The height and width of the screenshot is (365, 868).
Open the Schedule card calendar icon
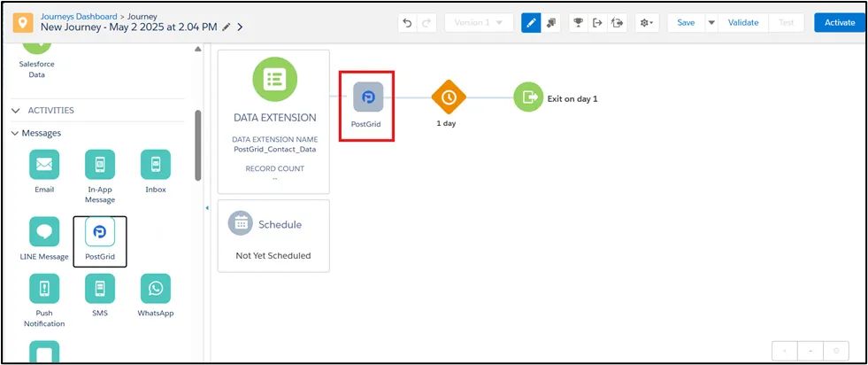point(241,222)
